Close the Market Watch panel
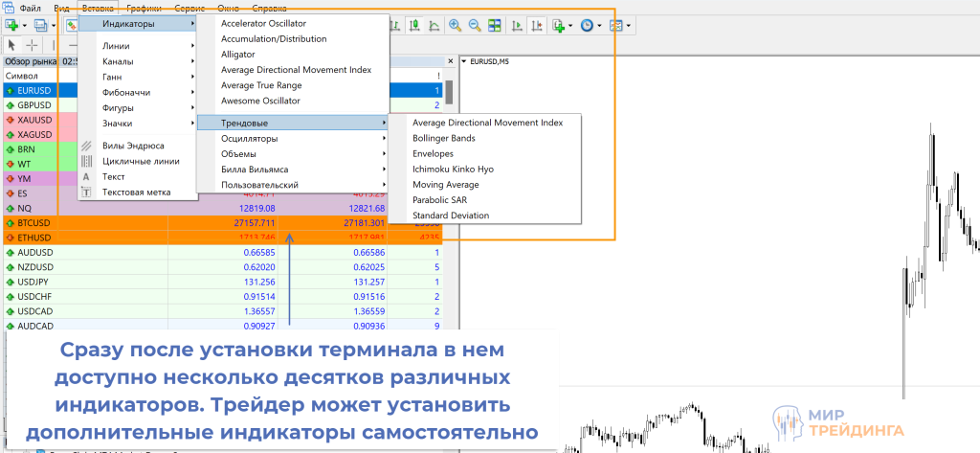Image resolution: width=980 pixels, height=453 pixels. [451, 60]
